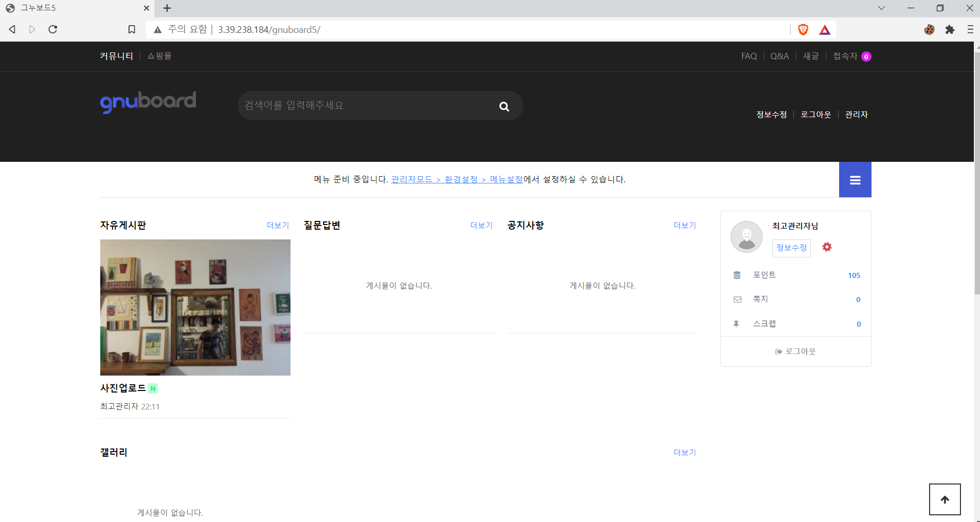The width and height of the screenshot is (980, 522).
Task: Click the 관리자모드 > 환경설정 > 메뉴설정 link
Action: [457, 179]
